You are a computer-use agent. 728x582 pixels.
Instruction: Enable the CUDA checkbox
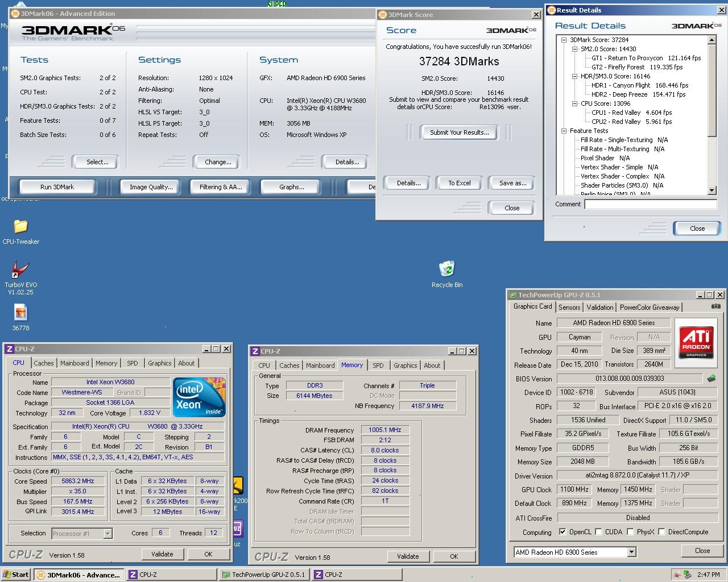(x=598, y=532)
